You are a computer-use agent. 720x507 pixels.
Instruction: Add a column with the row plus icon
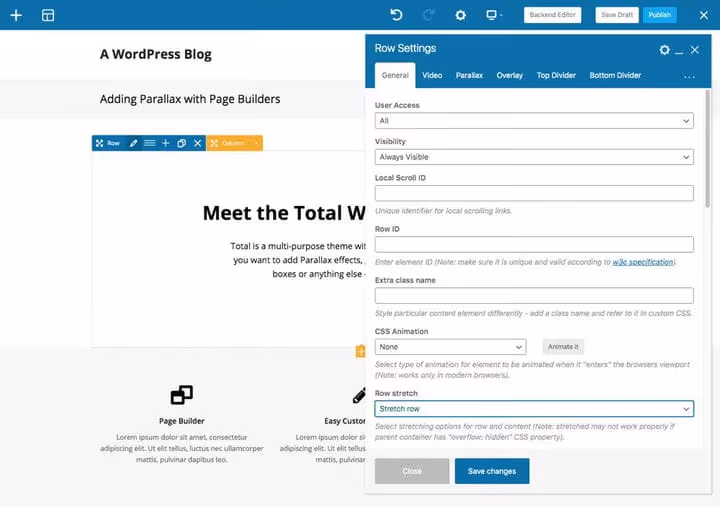(165, 143)
